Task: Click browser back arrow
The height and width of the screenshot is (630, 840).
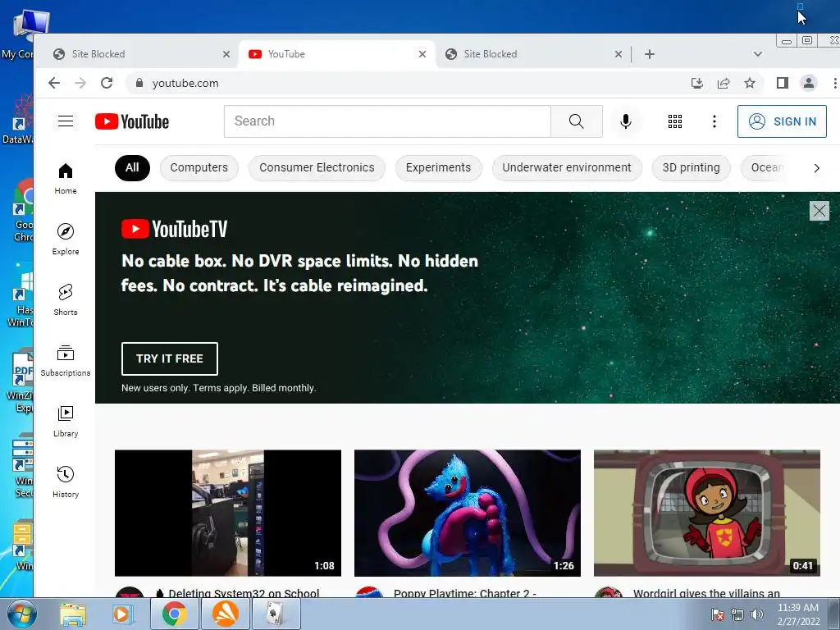Action: 53,83
